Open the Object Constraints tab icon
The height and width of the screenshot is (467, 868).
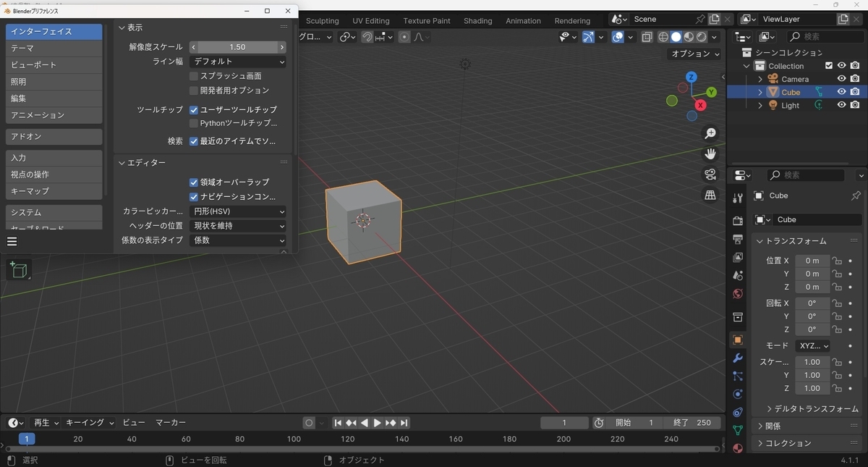[737, 412]
